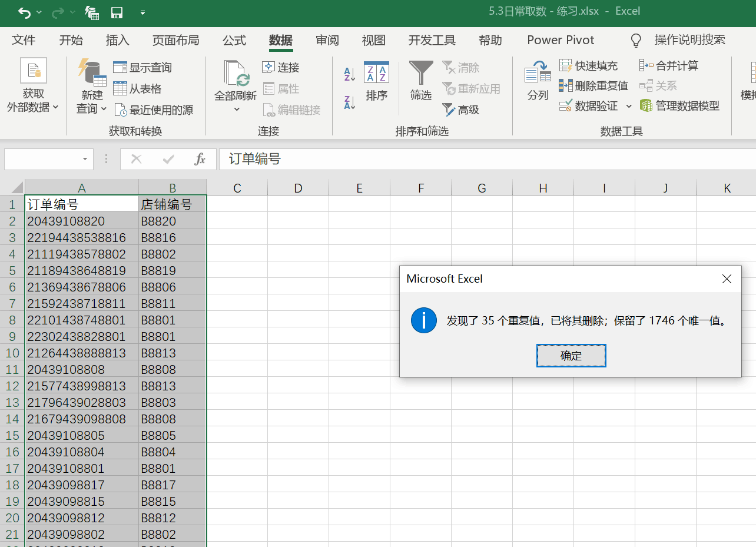756x547 pixels.
Task: Expand the 全部刷新 dropdown arrow
Action: pyautogui.click(x=237, y=109)
